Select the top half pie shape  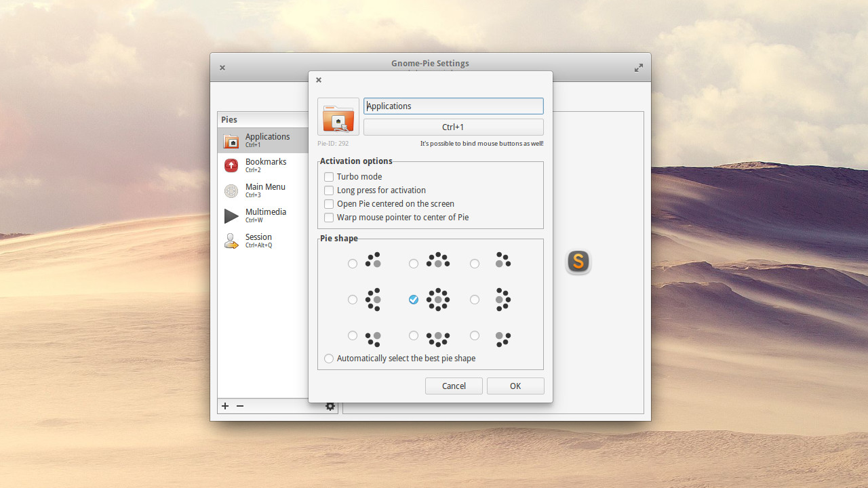tap(414, 264)
